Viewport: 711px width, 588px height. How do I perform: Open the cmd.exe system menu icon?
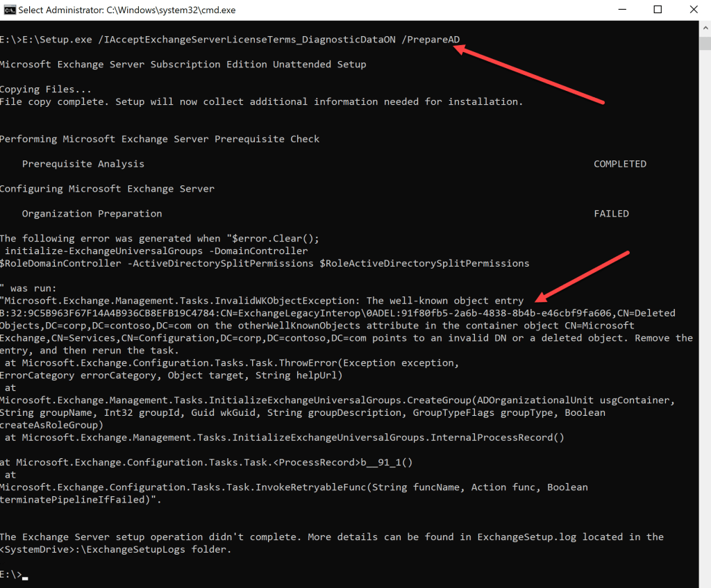click(x=8, y=10)
